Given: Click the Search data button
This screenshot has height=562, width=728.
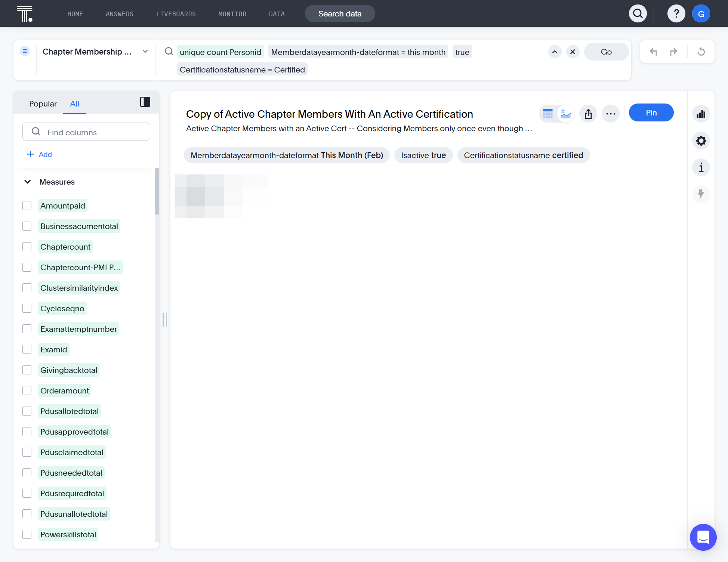Looking at the screenshot, I should tap(340, 14).
